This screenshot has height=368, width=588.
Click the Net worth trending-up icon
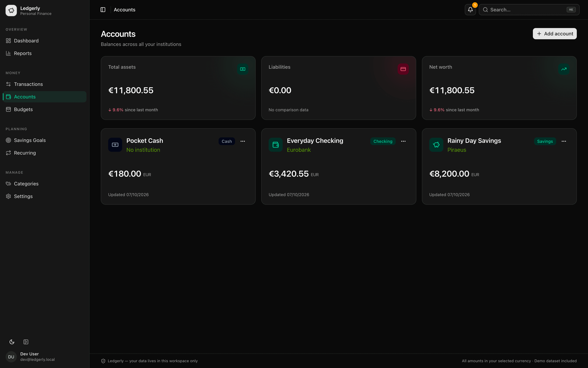click(564, 69)
